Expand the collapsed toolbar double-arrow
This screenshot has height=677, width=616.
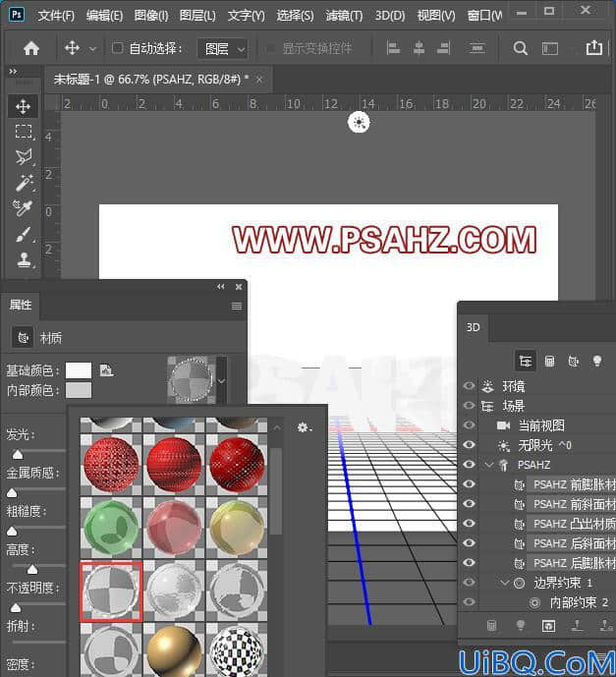[13, 72]
